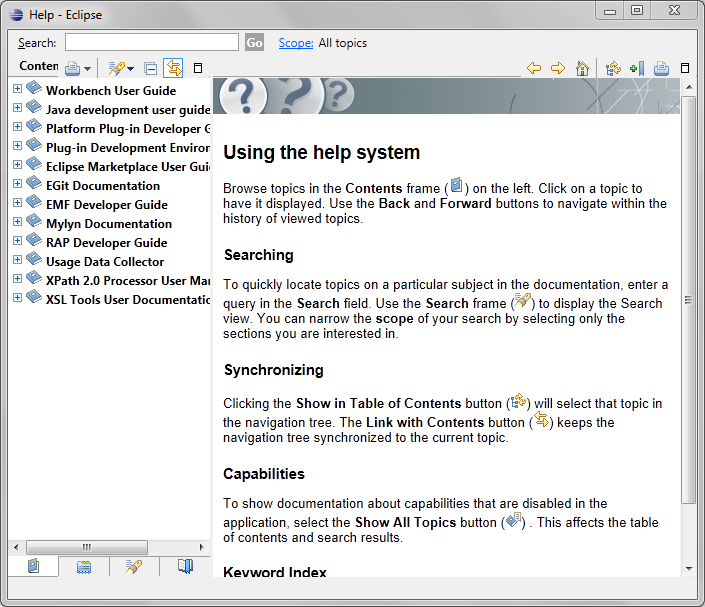Maximize the content frame
The width and height of the screenshot is (705, 607).
685,68
